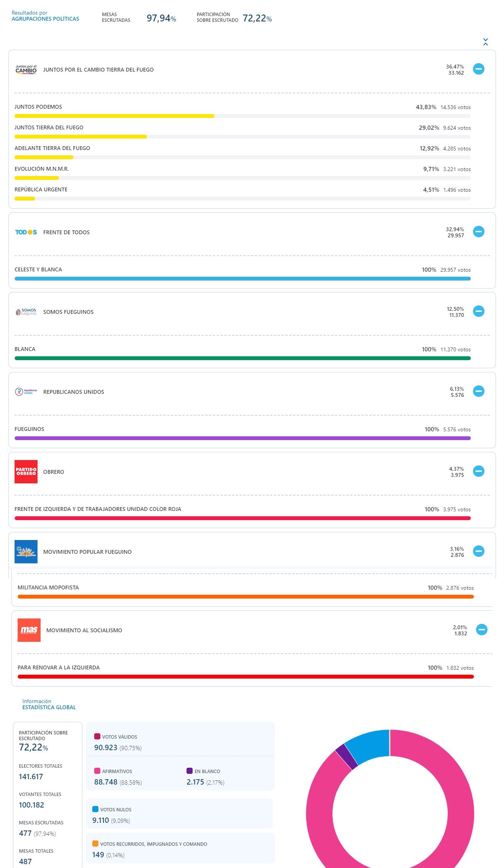Click the Militancia Mopofista orange bar
The height and width of the screenshot is (868, 504).
click(x=245, y=597)
